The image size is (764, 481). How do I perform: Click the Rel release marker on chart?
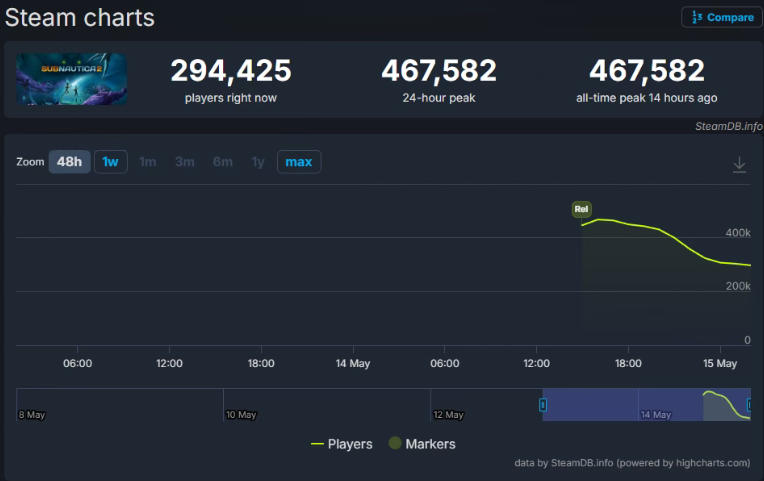tap(581, 209)
